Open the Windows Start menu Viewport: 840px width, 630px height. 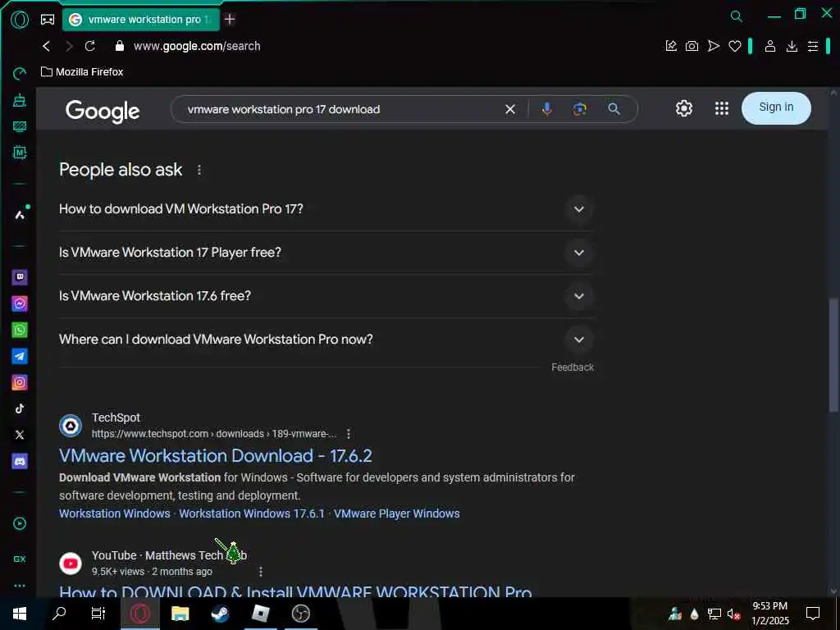20,614
